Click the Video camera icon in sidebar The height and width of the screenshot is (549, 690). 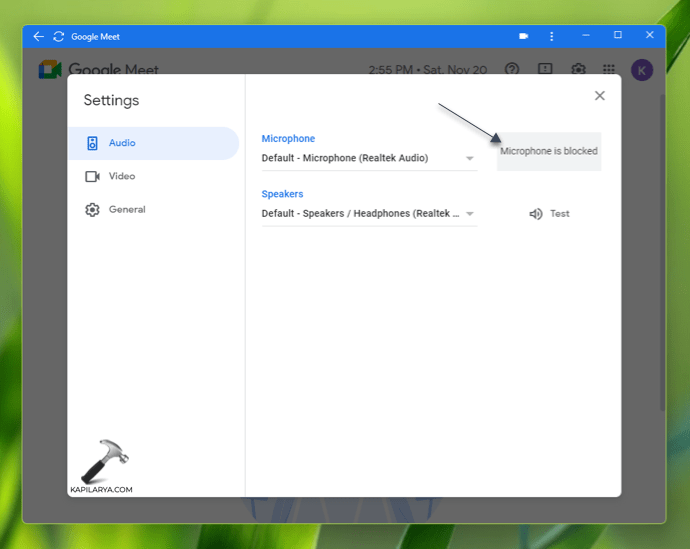click(x=92, y=176)
